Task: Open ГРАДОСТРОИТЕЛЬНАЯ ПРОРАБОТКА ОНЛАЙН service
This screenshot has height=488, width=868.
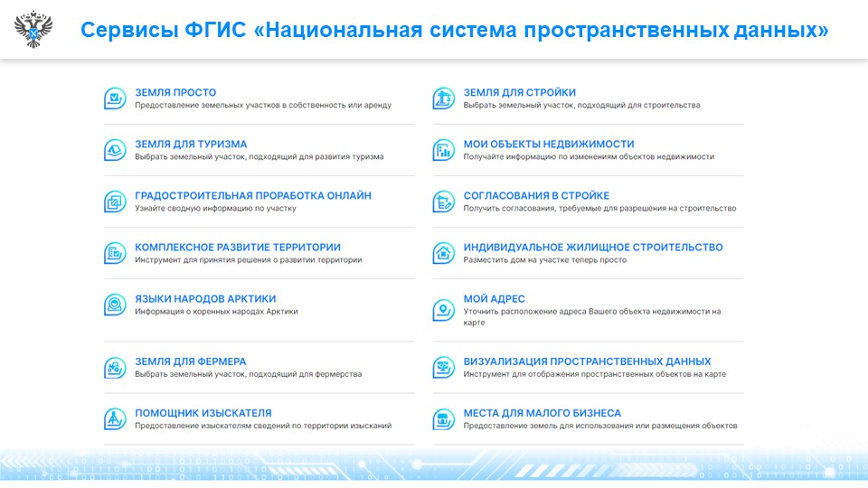Action: [x=253, y=195]
